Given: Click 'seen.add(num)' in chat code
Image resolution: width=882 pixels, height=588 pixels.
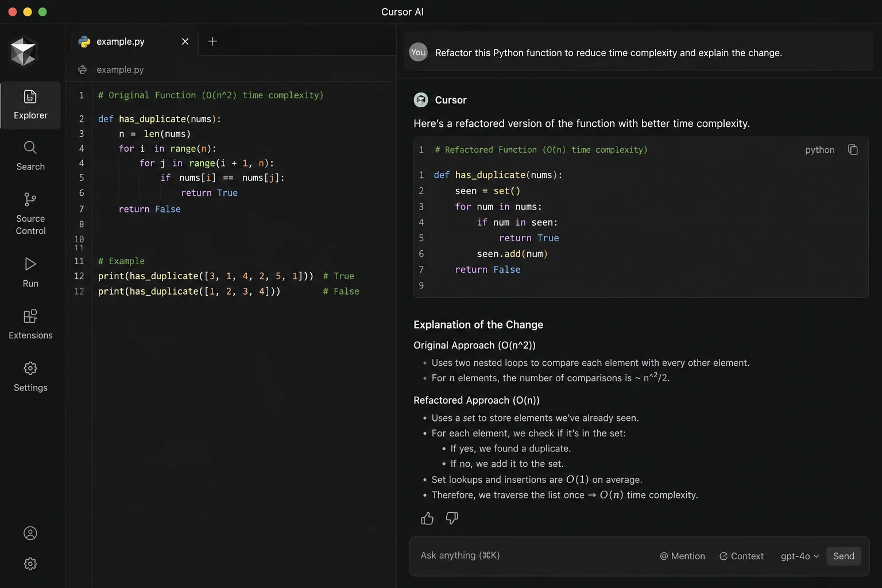Looking at the screenshot, I should click(512, 254).
